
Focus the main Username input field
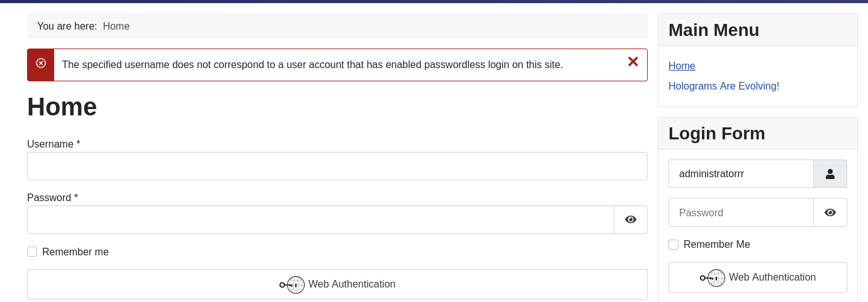(x=337, y=166)
